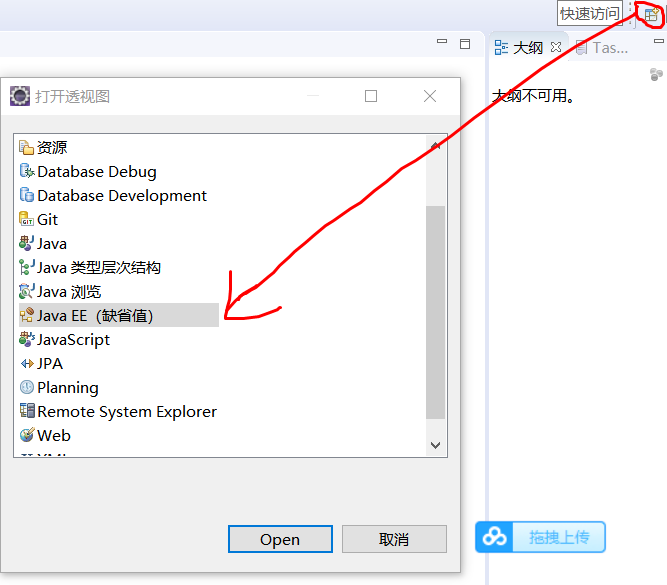Click the 快速访问 quick access field
The image size is (667, 585).
point(590,14)
